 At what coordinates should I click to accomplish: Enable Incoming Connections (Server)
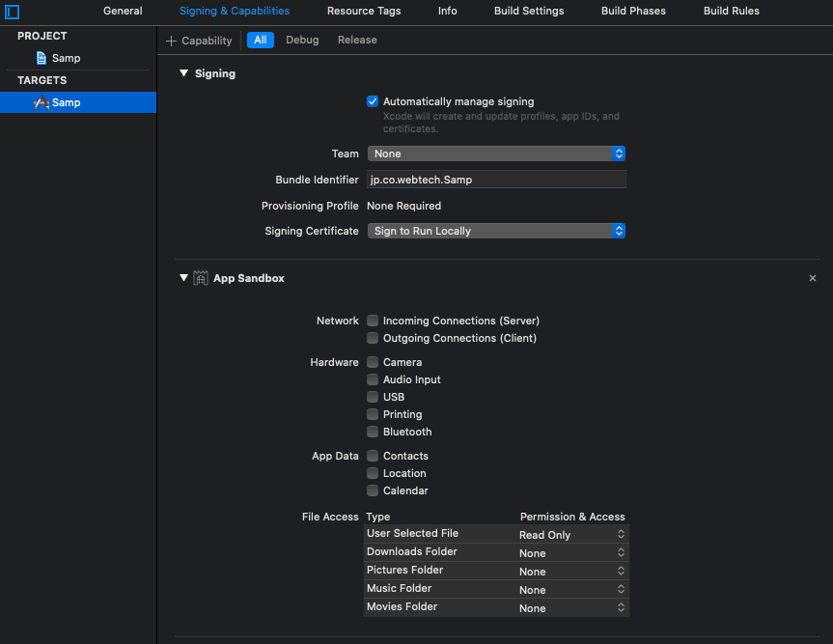click(x=373, y=321)
